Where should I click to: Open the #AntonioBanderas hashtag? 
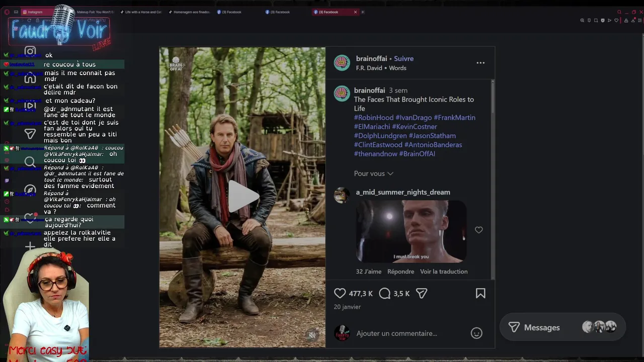(433, 145)
